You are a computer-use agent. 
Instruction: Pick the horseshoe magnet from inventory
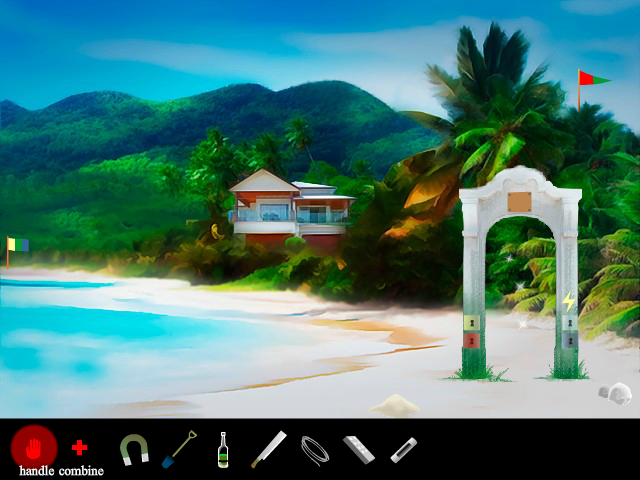coord(134,450)
